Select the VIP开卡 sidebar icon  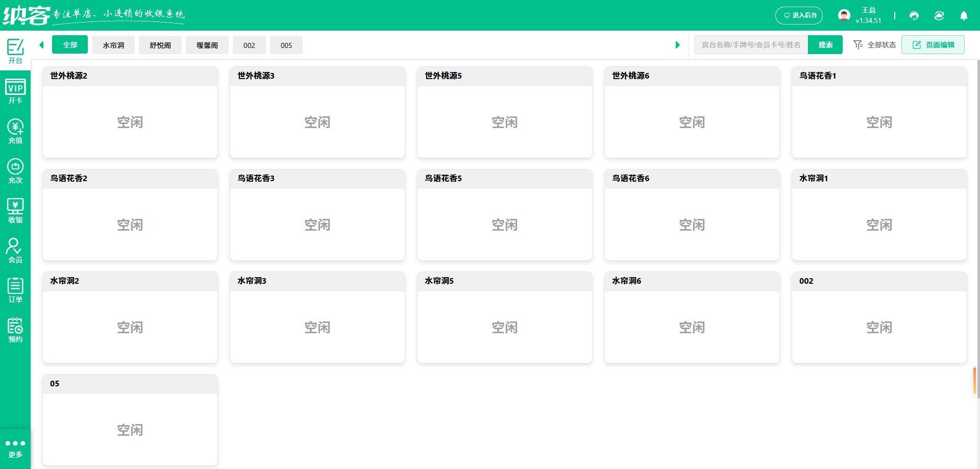[x=15, y=92]
